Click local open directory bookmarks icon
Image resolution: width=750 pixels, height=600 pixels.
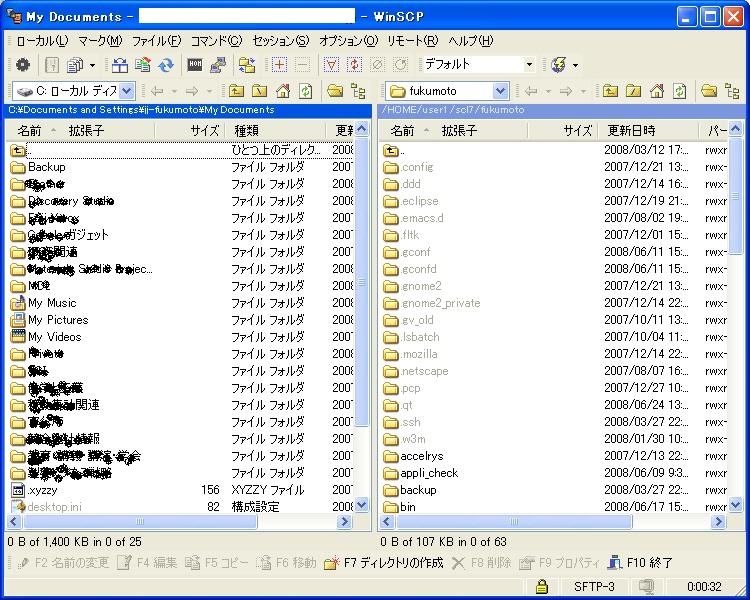click(x=335, y=90)
